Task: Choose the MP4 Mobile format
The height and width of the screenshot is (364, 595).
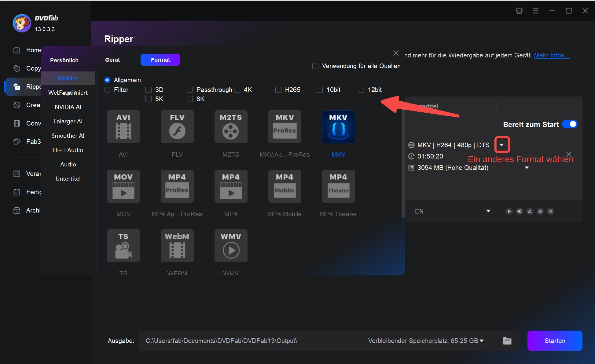Action: point(285,186)
